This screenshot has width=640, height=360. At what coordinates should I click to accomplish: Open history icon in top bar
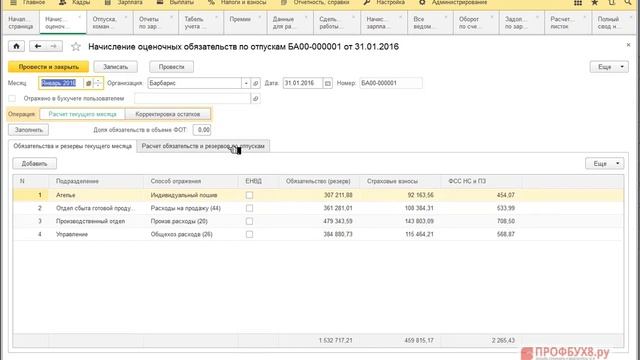coord(611,3)
